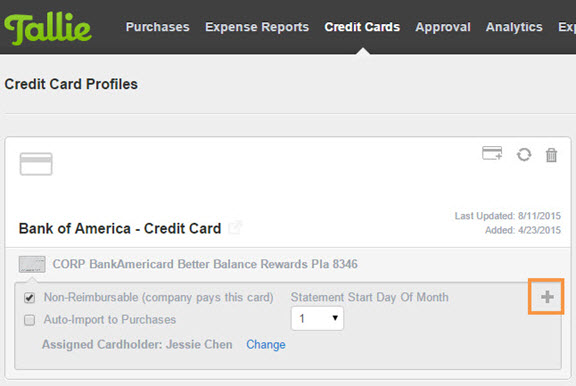Click the CORP BankAmericard card thumbnail icon
The width and height of the screenshot is (576, 386).
tap(32, 264)
